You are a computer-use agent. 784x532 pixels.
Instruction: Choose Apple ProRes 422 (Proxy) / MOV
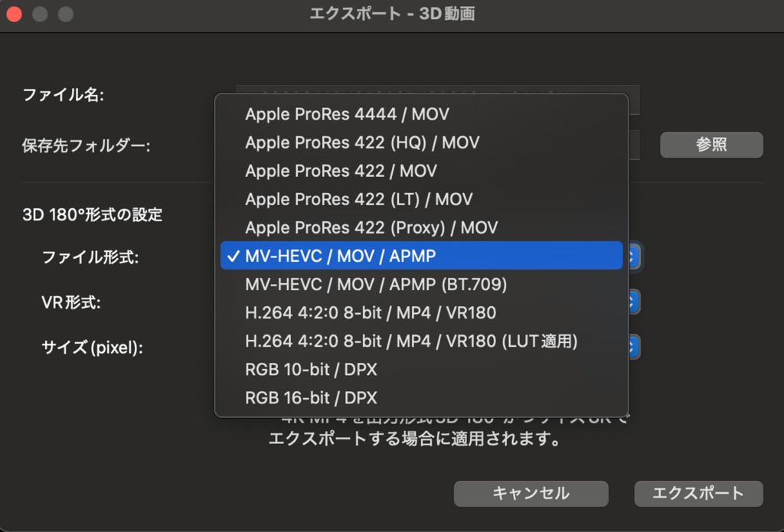pos(371,227)
